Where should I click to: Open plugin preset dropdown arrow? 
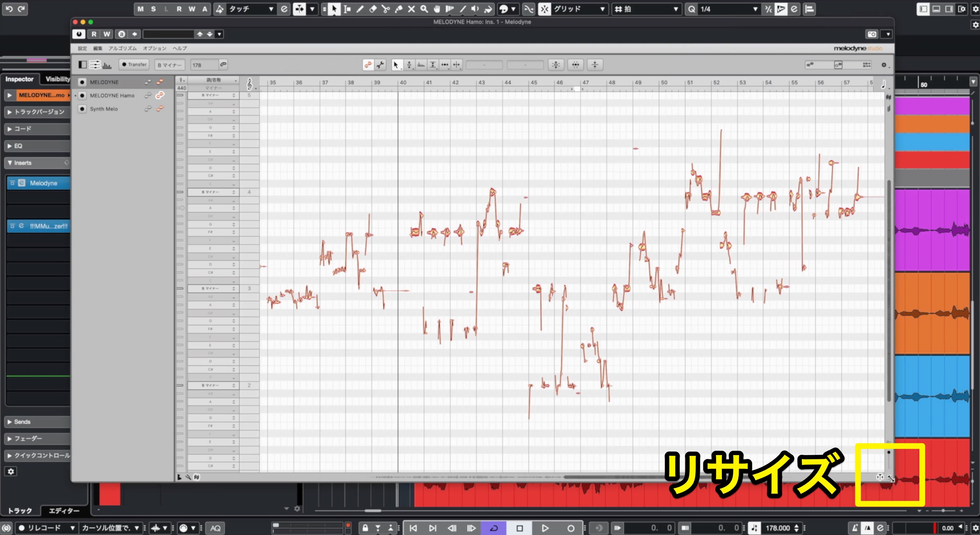click(220, 34)
